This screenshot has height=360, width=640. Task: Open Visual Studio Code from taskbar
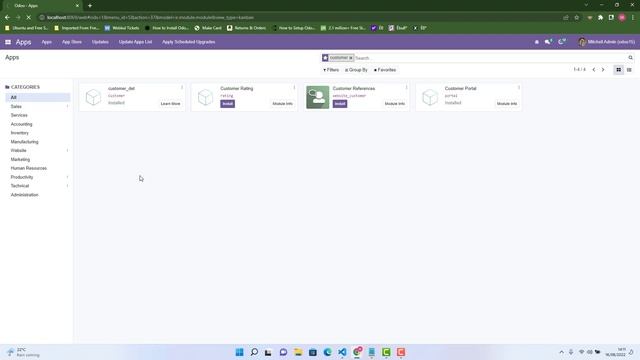coord(342,352)
